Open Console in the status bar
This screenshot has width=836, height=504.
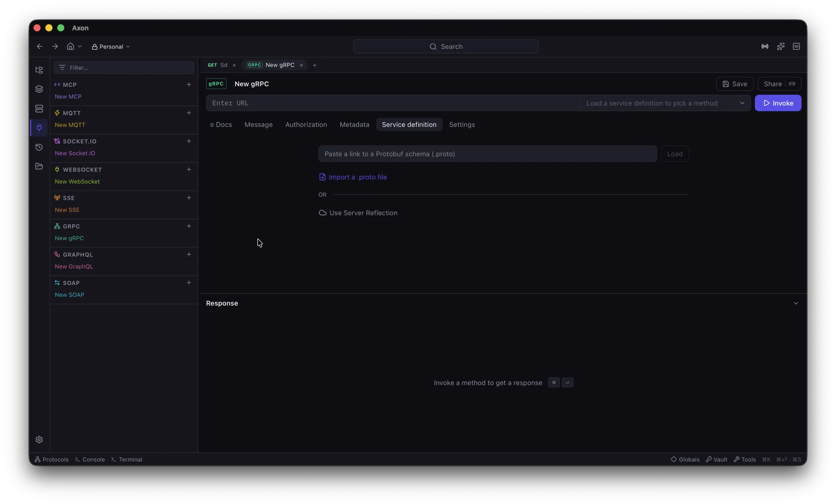[90, 459]
